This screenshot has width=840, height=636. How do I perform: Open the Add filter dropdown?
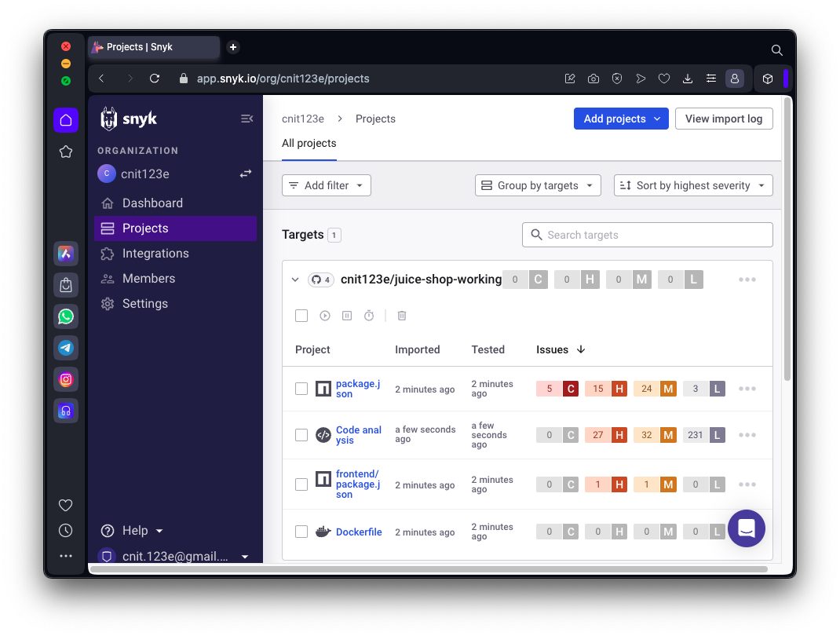[327, 185]
